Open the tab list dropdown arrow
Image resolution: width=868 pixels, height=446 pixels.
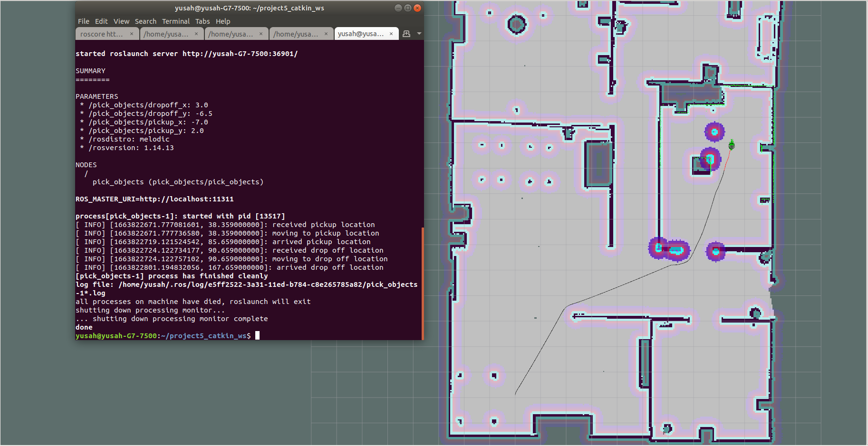[x=419, y=34]
